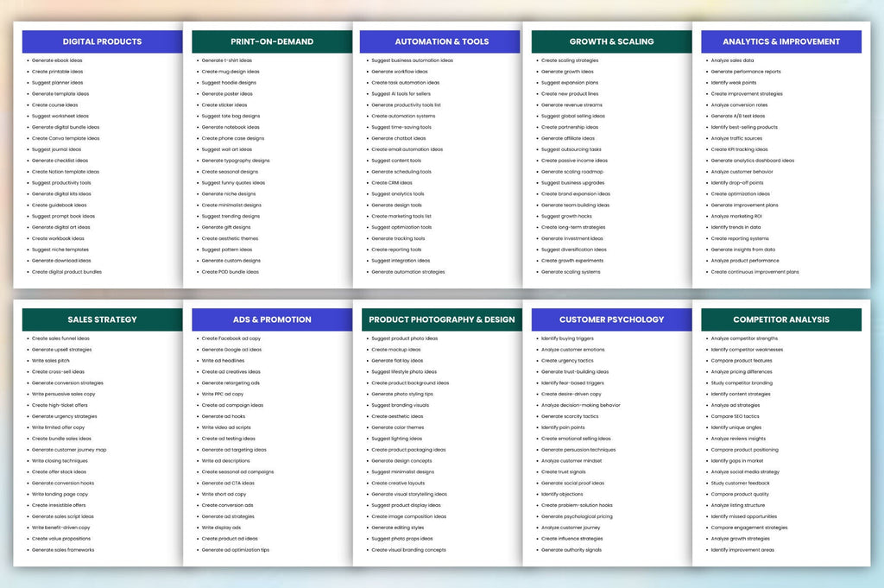884x588 pixels.
Task: Select 'Suggest photo props ideas' item
Action: pos(402,539)
